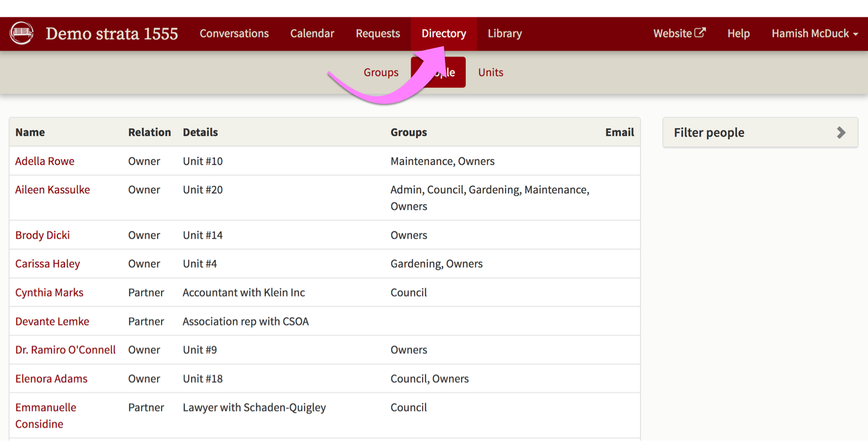This screenshot has width=868, height=441.
Task: Click the Demo strata logo icon
Action: tap(22, 33)
